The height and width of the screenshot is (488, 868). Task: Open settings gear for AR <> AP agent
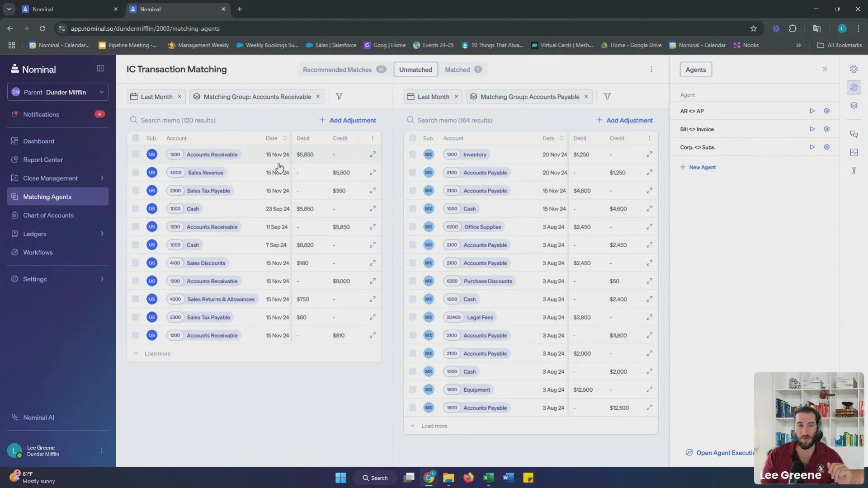point(826,111)
